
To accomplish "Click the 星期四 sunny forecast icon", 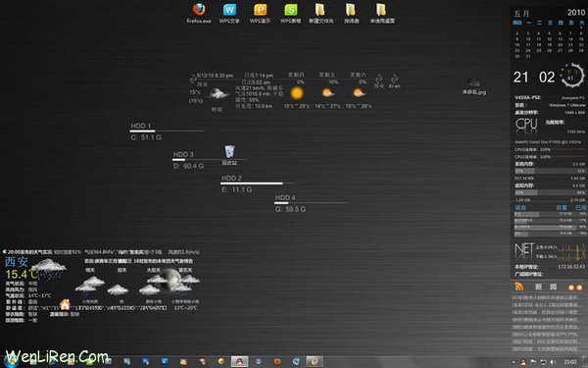I will point(297,93).
